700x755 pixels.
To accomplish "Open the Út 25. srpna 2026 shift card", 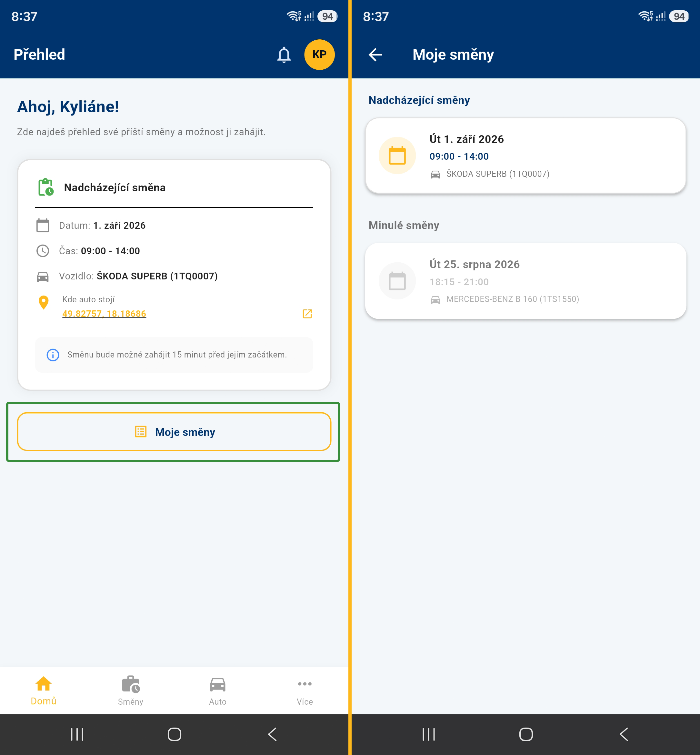I will pyautogui.click(x=525, y=281).
